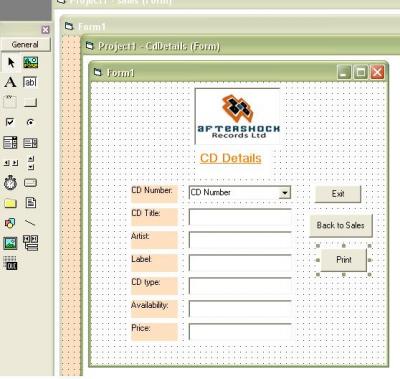Image resolution: width=400 pixels, height=379 pixels.
Task: Pick the Line control tool
Action: click(30, 223)
